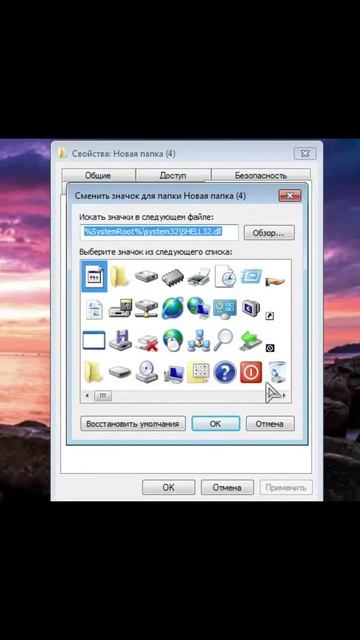Viewport: 360px width, 640px height.
Task: Select the recycle bin icon
Action: point(278,372)
